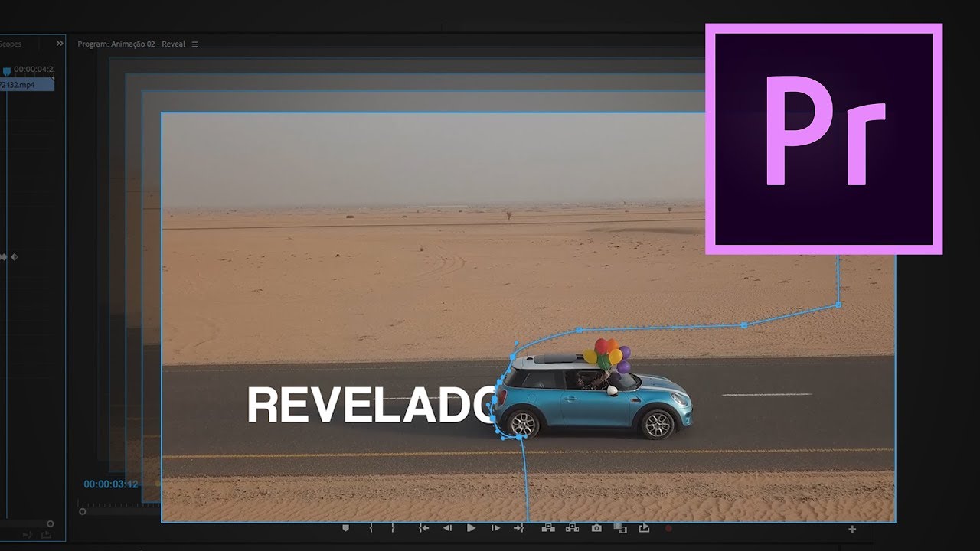Viewport: 980px width, 551px height.
Task: Click the keyframe diamond in left panel
Action: 14,257
